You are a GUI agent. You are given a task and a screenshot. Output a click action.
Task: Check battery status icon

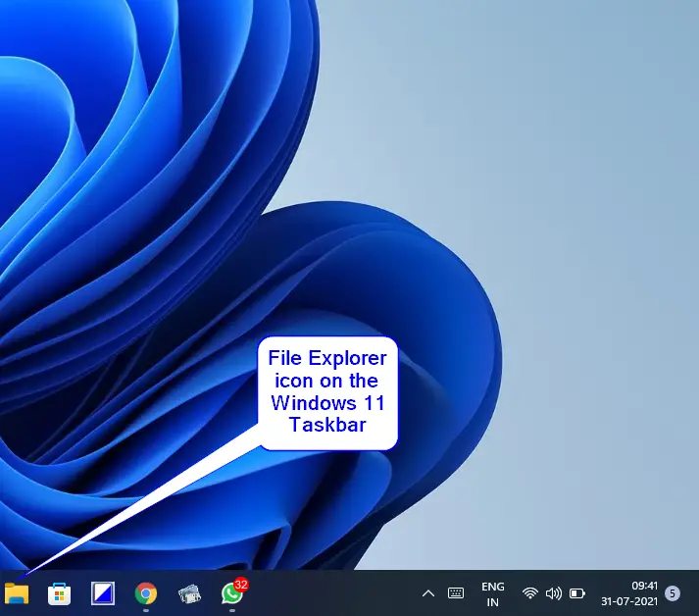577,593
